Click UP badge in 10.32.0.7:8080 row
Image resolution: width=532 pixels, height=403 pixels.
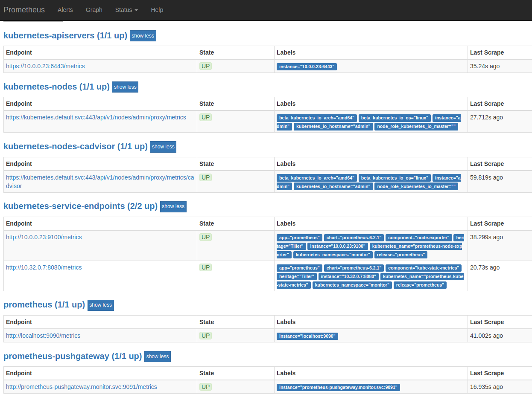(206, 267)
